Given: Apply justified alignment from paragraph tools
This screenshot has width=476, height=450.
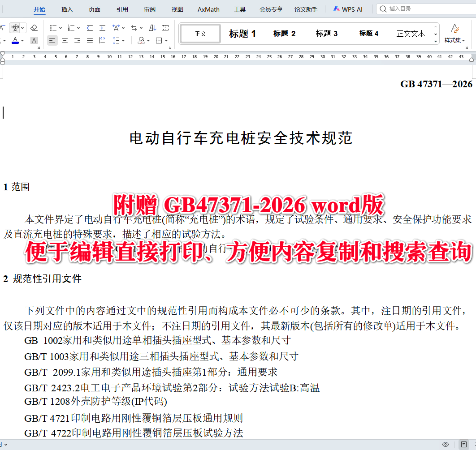Looking at the screenshot, I should click(x=91, y=40).
